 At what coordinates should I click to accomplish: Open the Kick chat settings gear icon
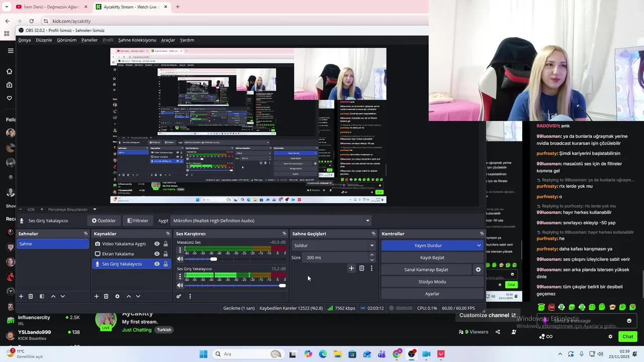click(x=610, y=337)
